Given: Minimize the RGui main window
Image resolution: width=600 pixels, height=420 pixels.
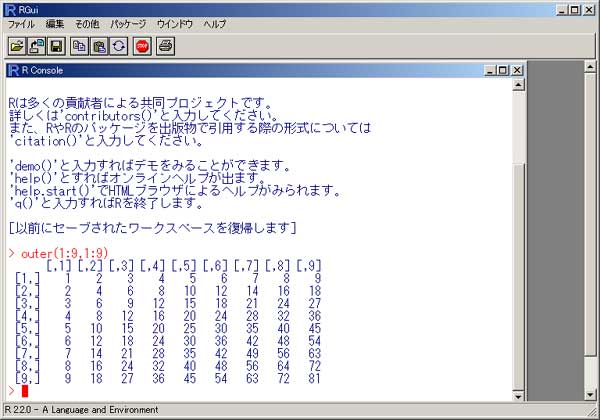Looking at the screenshot, I should coord(562,10).
